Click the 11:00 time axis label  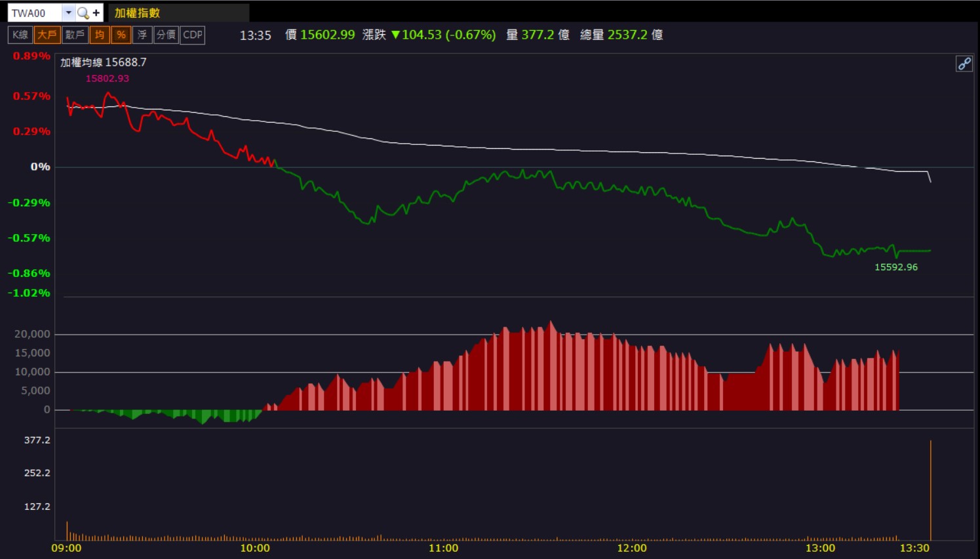tap(444, 549)
